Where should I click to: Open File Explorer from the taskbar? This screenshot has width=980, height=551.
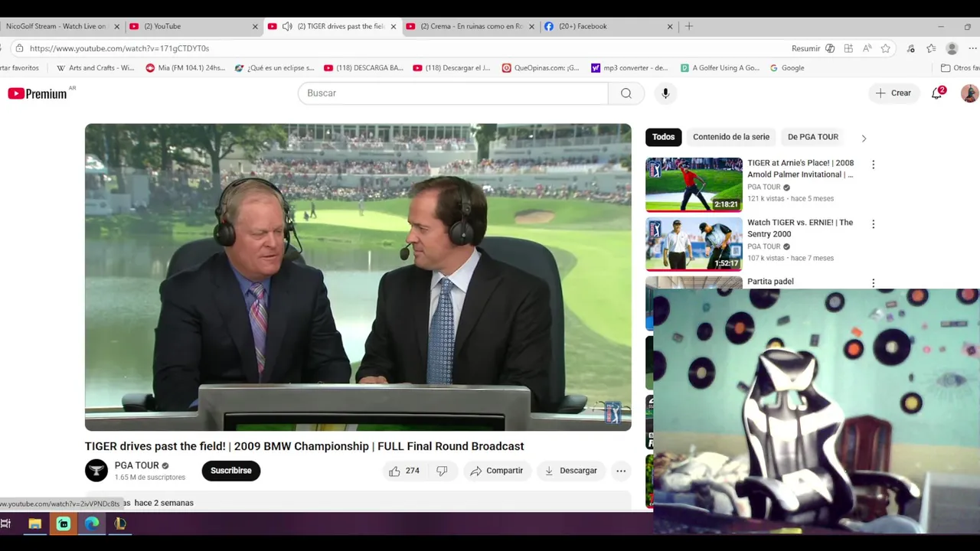[x=34, y=524]
